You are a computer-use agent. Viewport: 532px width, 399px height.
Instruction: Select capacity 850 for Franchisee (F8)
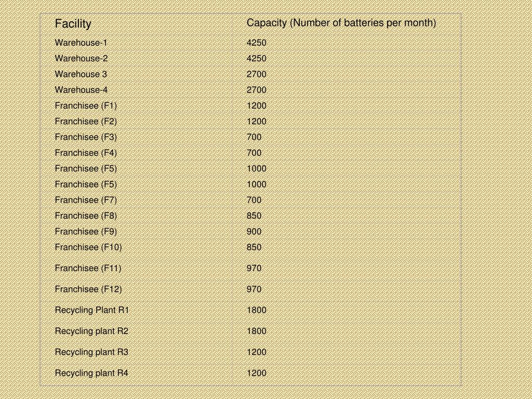point(254,216)
